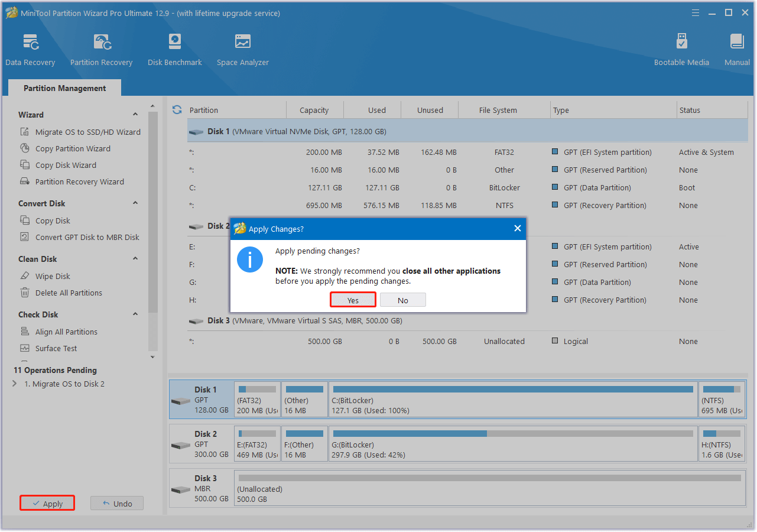Screen dimensions: 757x532
Task: Sort by the Capacity column header
Action: click(x=314, y=110)
